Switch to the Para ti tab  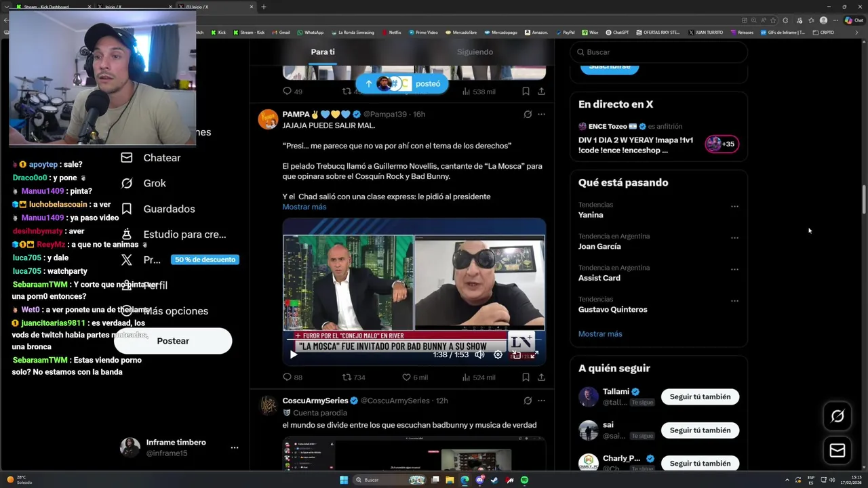coord(323,52)
